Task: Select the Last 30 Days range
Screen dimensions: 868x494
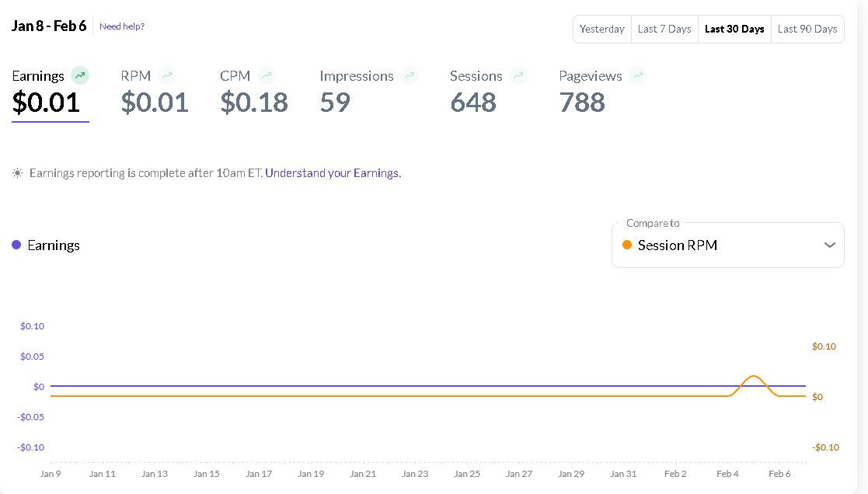Action: tap(734, 29)
